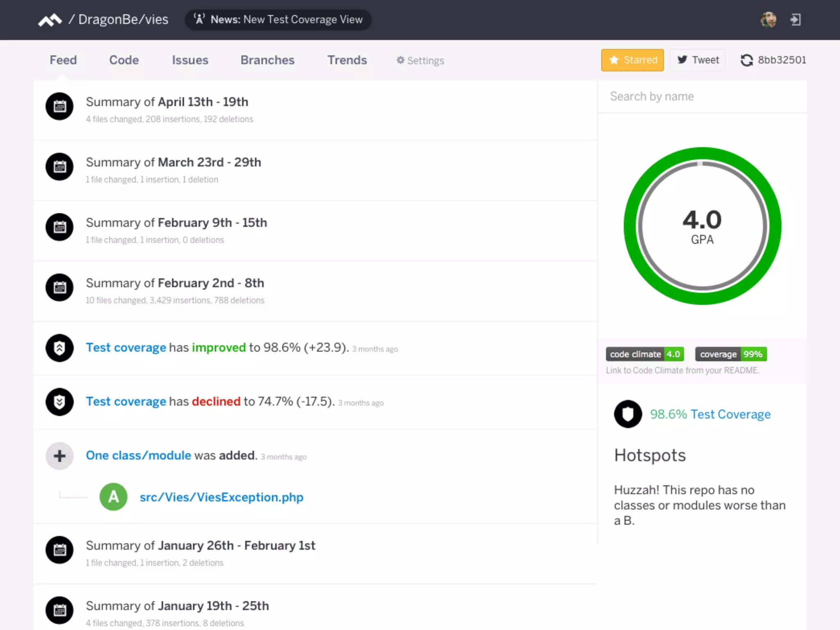840x630 pixels.
Task: Click the refresh icon beside commit 8bb32501
Action: 746,60
